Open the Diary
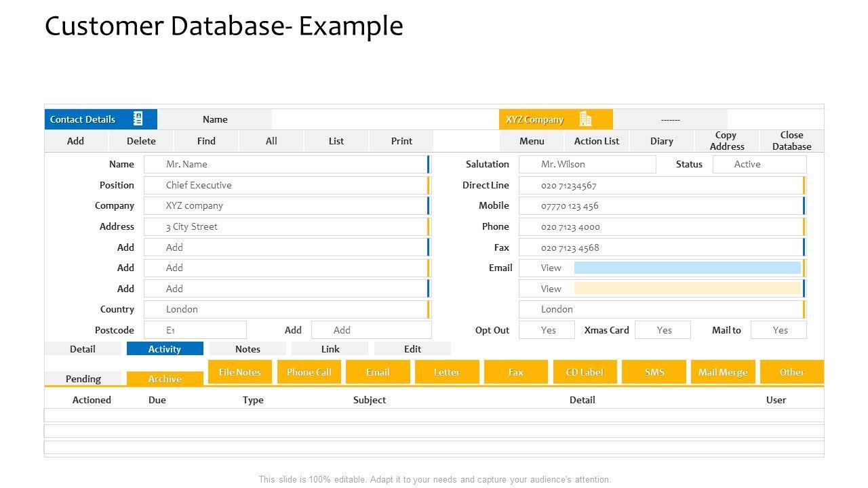Viewport: 868px width, 488px height. click(662, 141)
